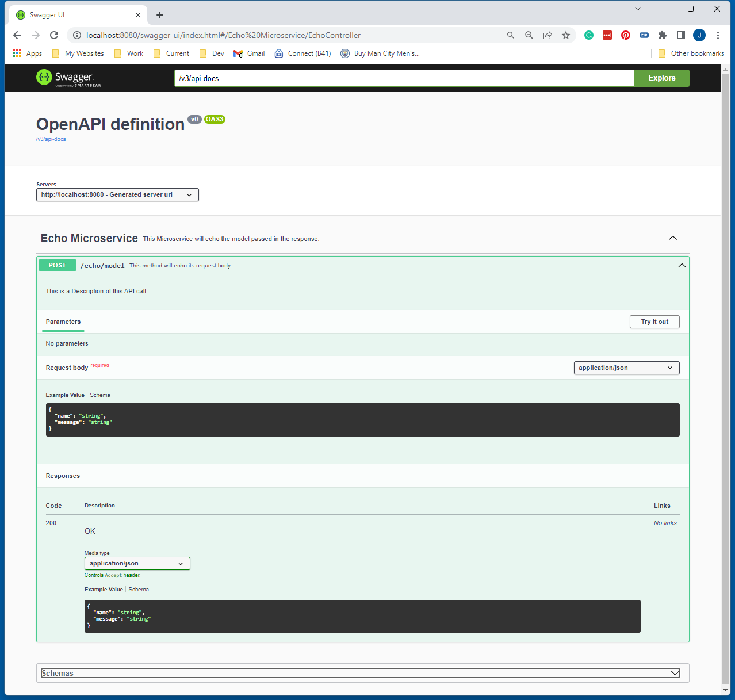Switch the 200 response to Schema view
Viewport: 735px width, 700px height.
pyautogui.click(x=138, y=589)
